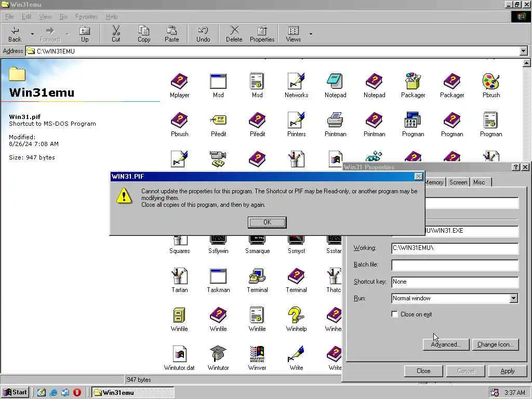Select the Printers file icon
This screenshot has width=532, height=399.
pyautogui.click(x=296, y=120)
